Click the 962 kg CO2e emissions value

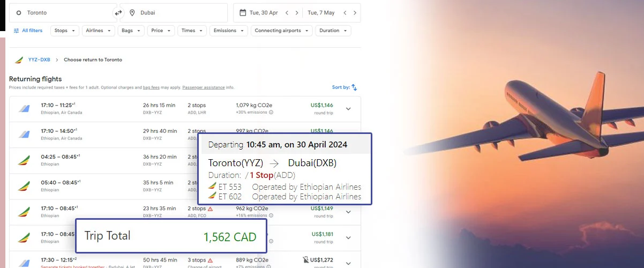[252, 208]
